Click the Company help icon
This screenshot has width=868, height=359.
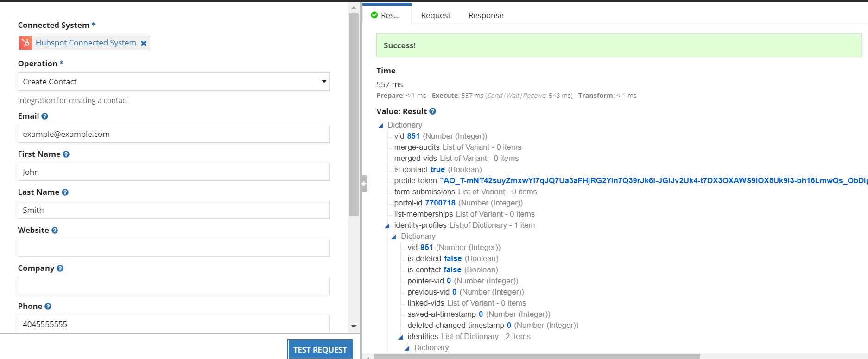point(60,269)
